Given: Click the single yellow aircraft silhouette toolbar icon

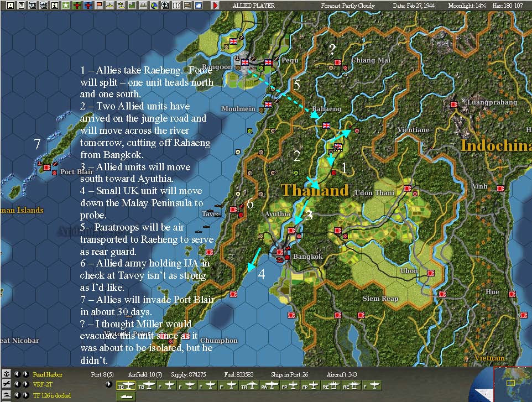Looking at the screenshot, I should 109,5.
